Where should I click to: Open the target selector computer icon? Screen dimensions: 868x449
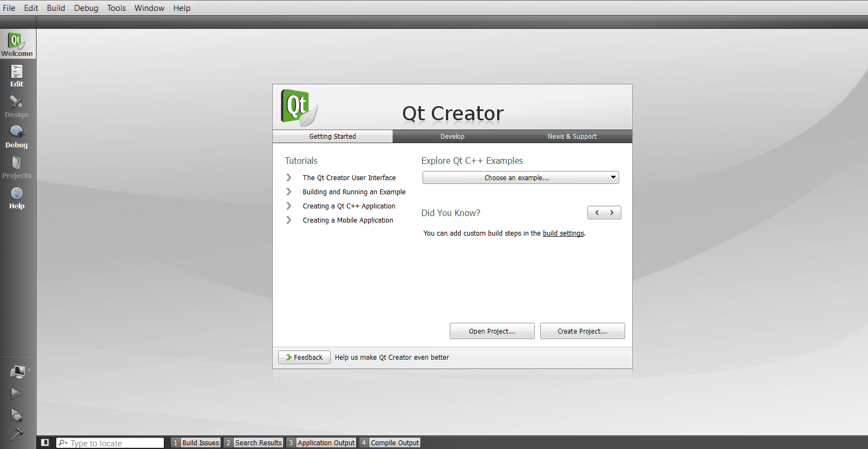17,372
